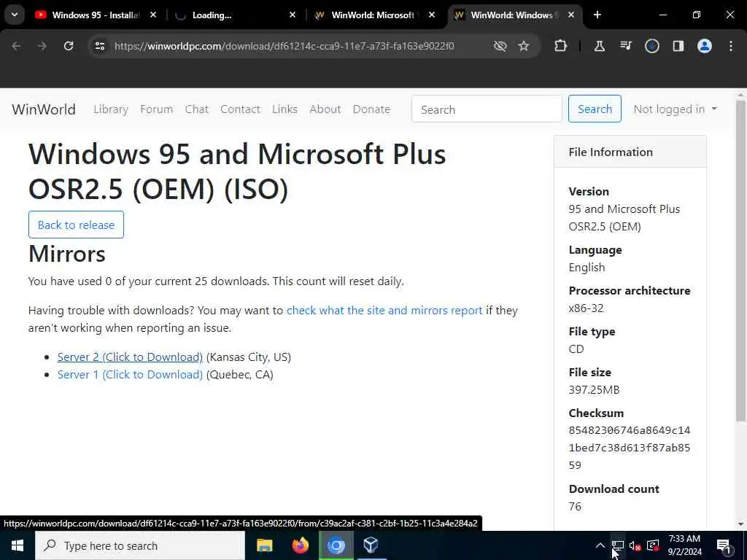This screenshot has width=747, height=560.
Task: Open the notification center icon
Action: click(x=724, y=546)
